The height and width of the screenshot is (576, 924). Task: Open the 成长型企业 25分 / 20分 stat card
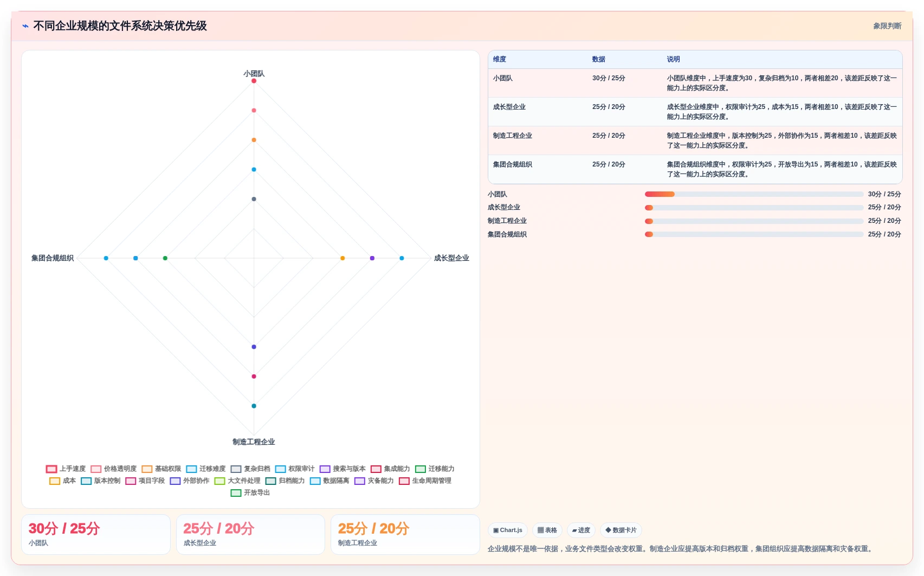tap(250, 534)
